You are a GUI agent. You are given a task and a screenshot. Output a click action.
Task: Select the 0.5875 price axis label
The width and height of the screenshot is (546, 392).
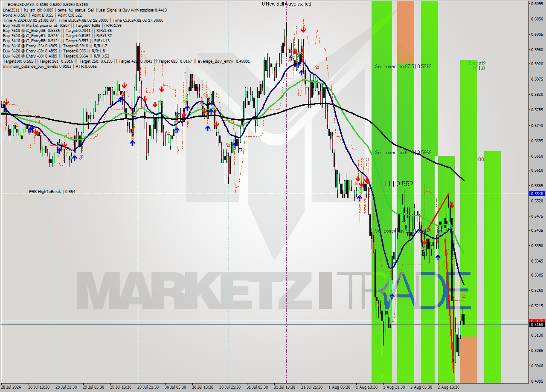point(537,79)
